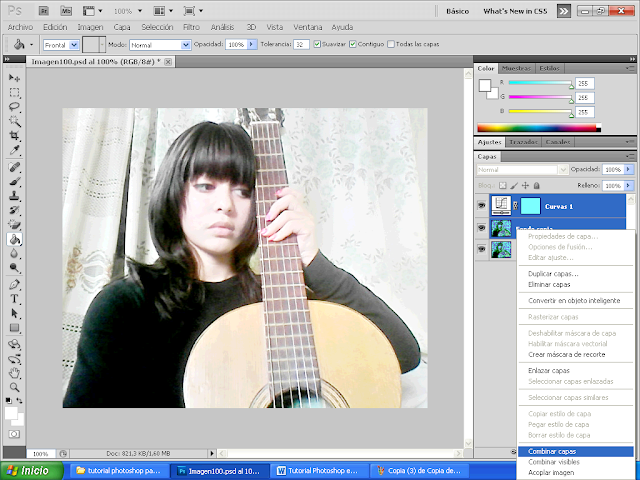This screenshot has width=640, height=480.
Task: Select What's New in CS5 workspace
Action: (515, 11)
